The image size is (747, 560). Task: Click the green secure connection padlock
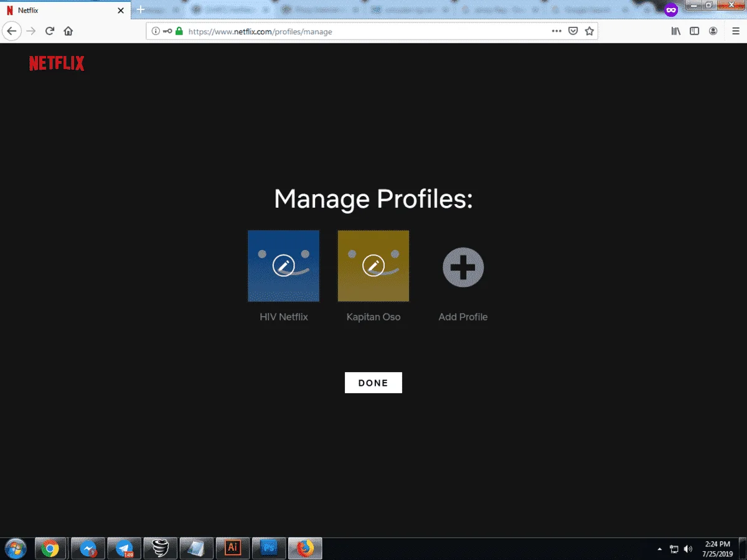[x=179, y=31]
